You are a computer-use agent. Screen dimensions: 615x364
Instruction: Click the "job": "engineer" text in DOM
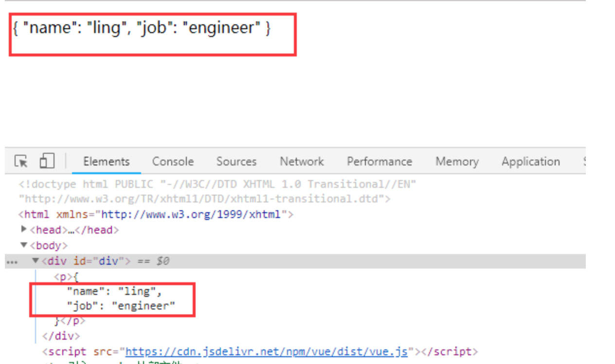tap(121, 306)
